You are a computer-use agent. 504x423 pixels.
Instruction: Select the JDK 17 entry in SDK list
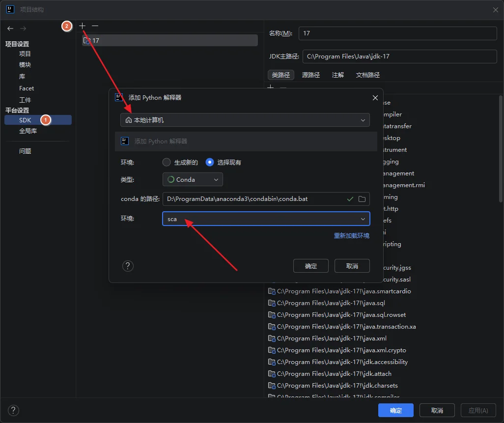(169, 40)
